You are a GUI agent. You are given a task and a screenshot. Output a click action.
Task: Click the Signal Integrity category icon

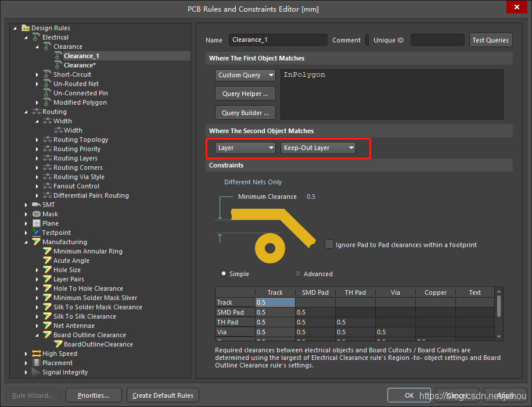(x=37, y=372)
